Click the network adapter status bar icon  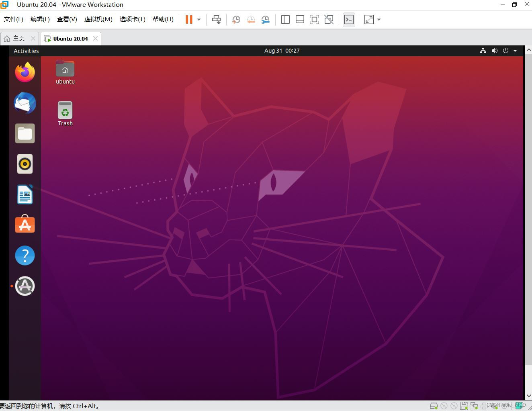[474, 406]
